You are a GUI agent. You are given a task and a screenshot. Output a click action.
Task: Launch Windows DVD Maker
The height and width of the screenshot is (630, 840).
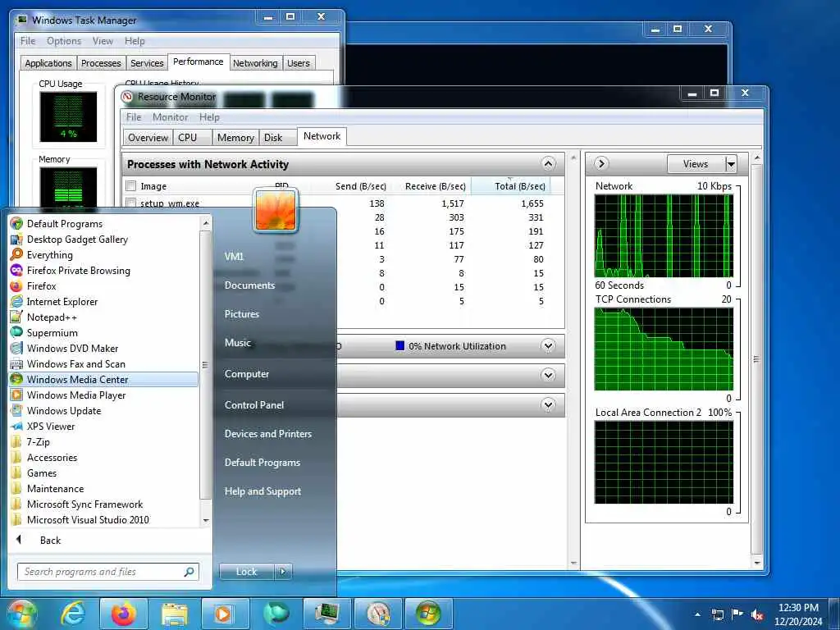pyautogui.click(x=64, y=348)
